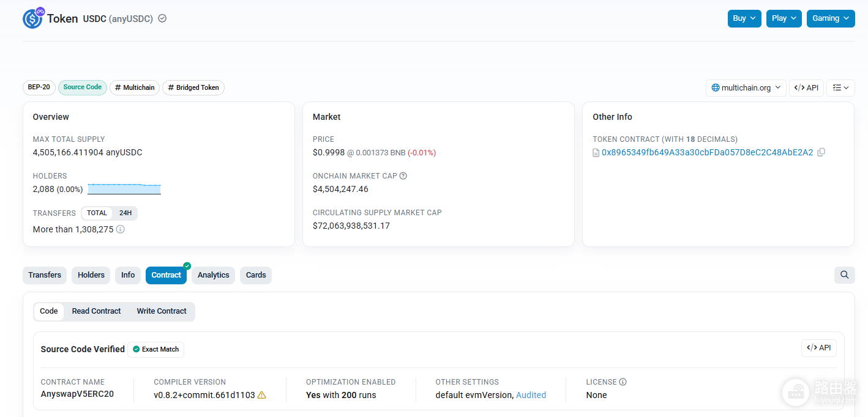The height and width of the screenshot is (417, 868).
Task: Click the License info icon
Action: [623, 382]
